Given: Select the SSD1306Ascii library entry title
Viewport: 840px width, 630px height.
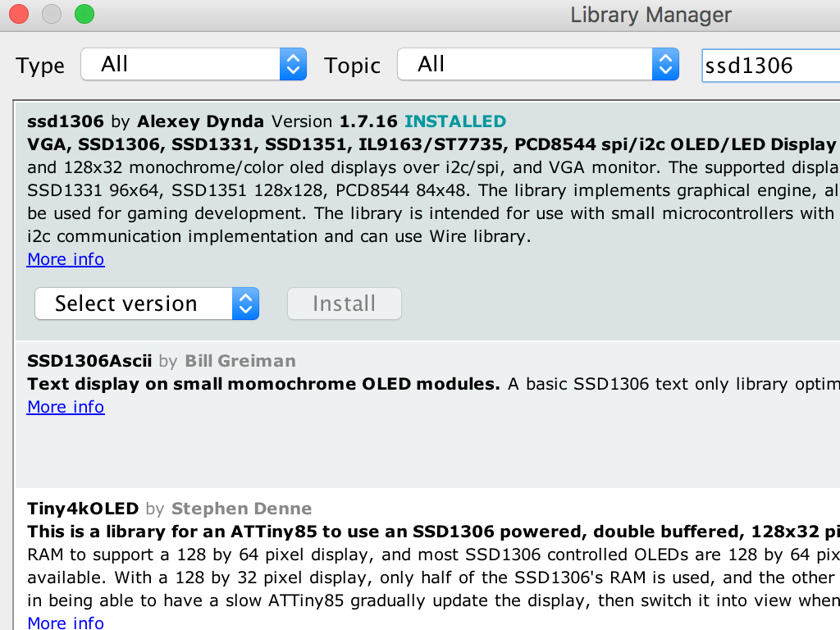Looking at the screenshot, I should click(89, 361).
